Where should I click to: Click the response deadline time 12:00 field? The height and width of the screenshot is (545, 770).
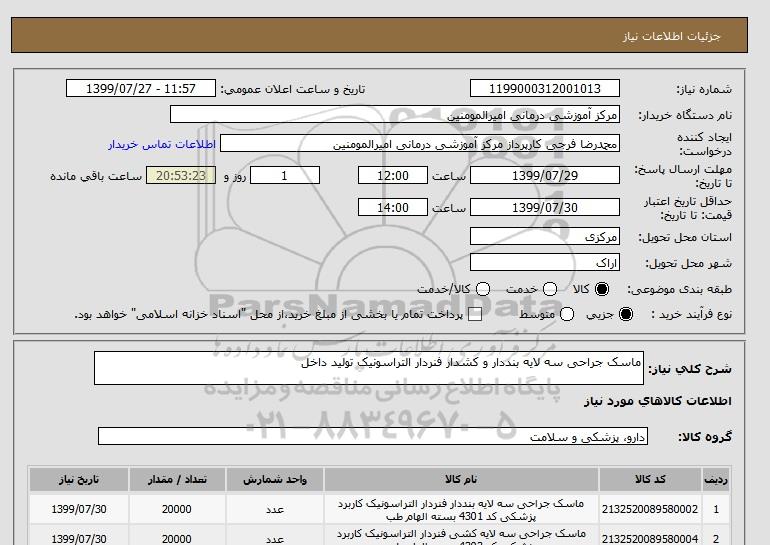pos(393,175)
